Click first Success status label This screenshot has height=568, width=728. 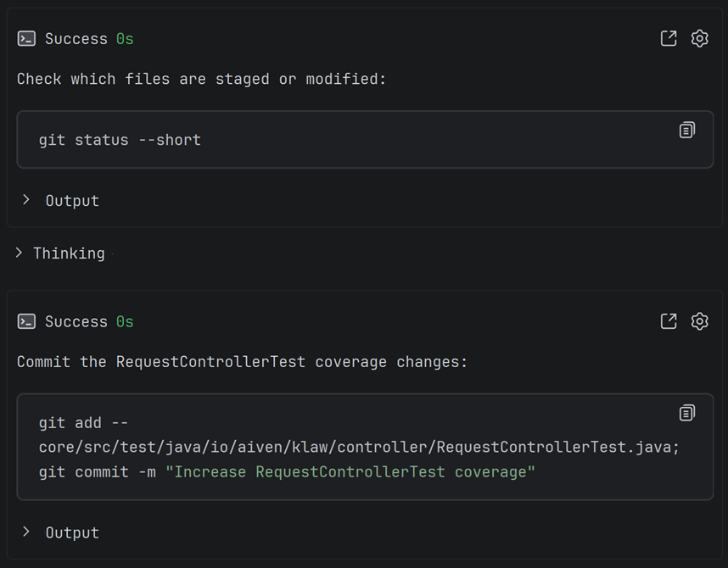76,38
